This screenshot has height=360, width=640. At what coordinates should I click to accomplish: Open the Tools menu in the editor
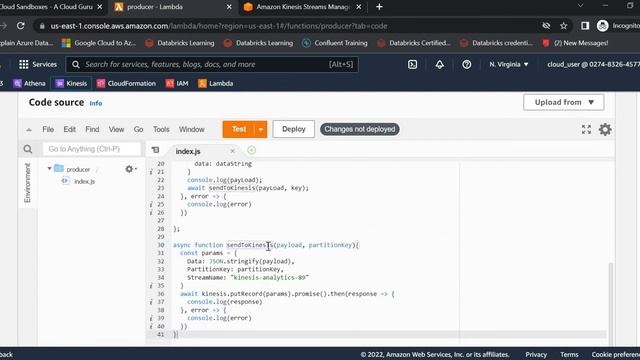161,129
